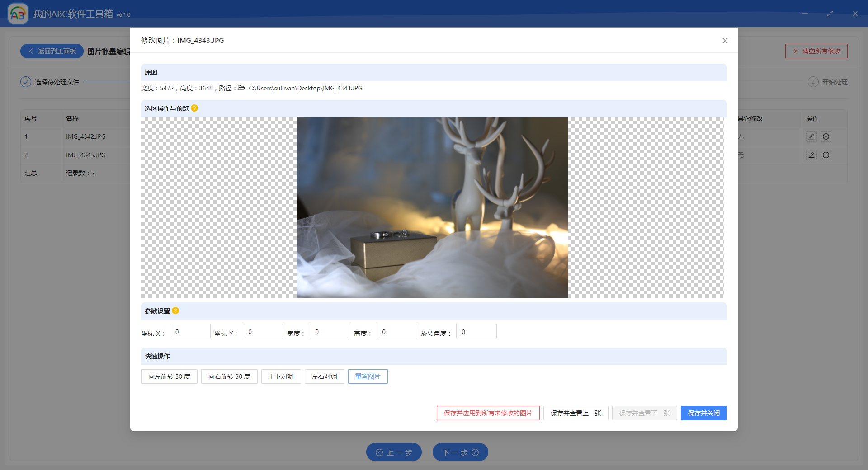The width and height of the screenshot is (868, 470).
Task: Click the help icon next to 参数设置
Action: [176, 311]
